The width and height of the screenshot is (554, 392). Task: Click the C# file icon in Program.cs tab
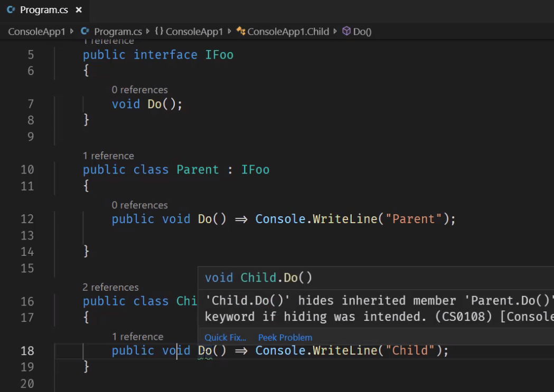coord(11,10)
